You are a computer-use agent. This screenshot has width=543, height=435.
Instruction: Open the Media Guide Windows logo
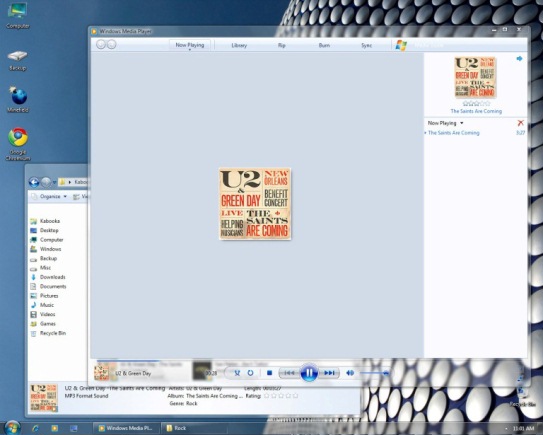pyautogui.click(x=401, y=45)
